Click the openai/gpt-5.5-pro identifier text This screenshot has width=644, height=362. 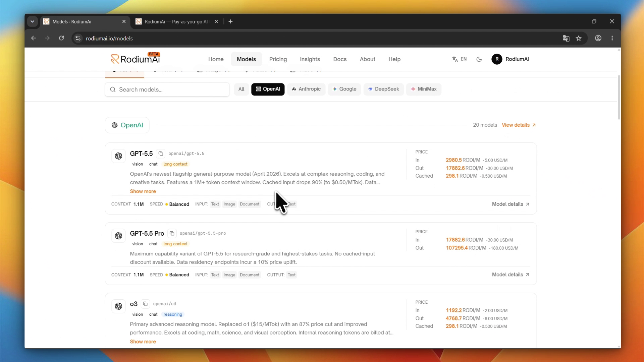(203, 233)
